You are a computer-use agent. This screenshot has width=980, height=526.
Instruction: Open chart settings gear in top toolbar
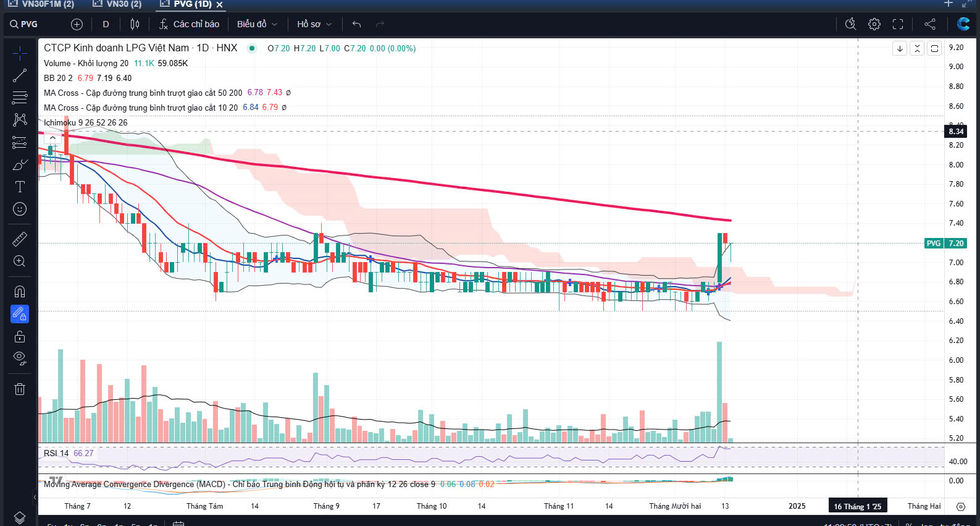click(x=874, y=24)
